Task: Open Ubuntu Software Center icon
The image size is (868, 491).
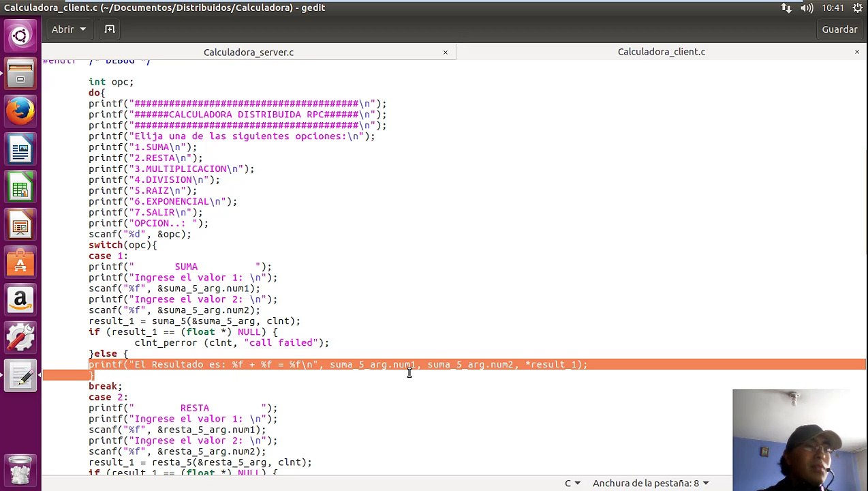Action: click(x=20, y=263)
